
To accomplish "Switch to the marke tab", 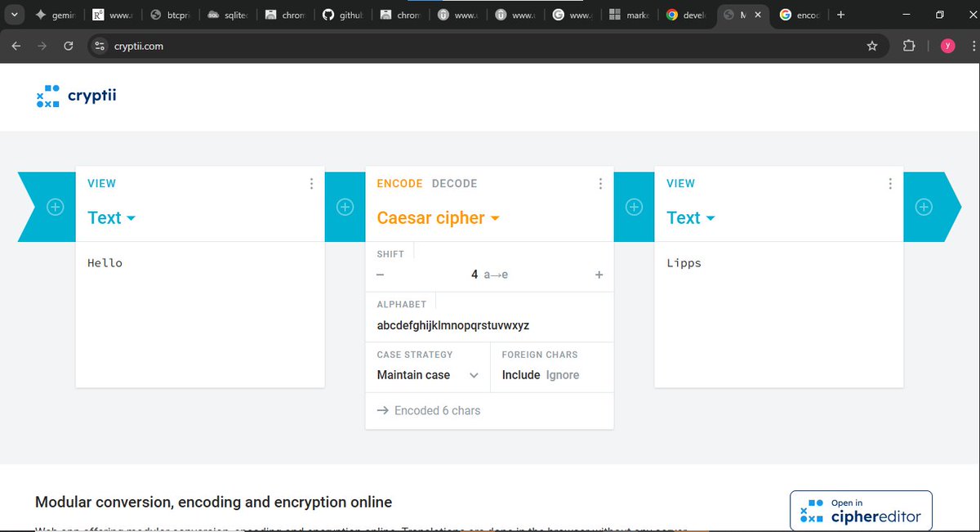I will 628,15.
